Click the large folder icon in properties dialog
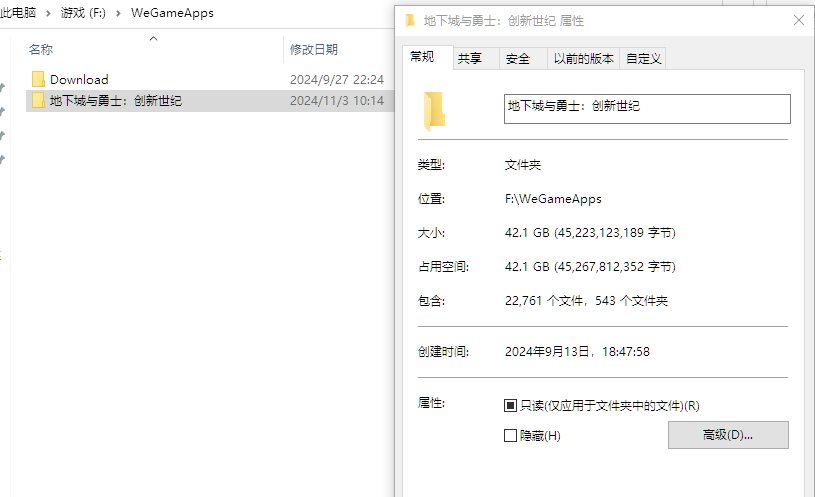Screen dimensions: 815x497 434,111
